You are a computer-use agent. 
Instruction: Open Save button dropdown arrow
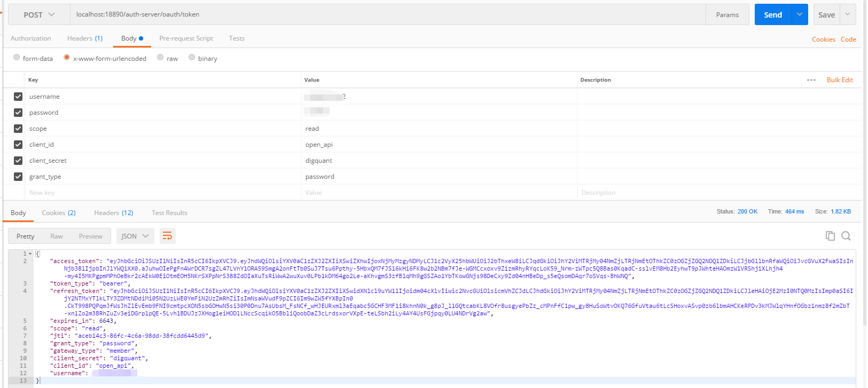848,14
